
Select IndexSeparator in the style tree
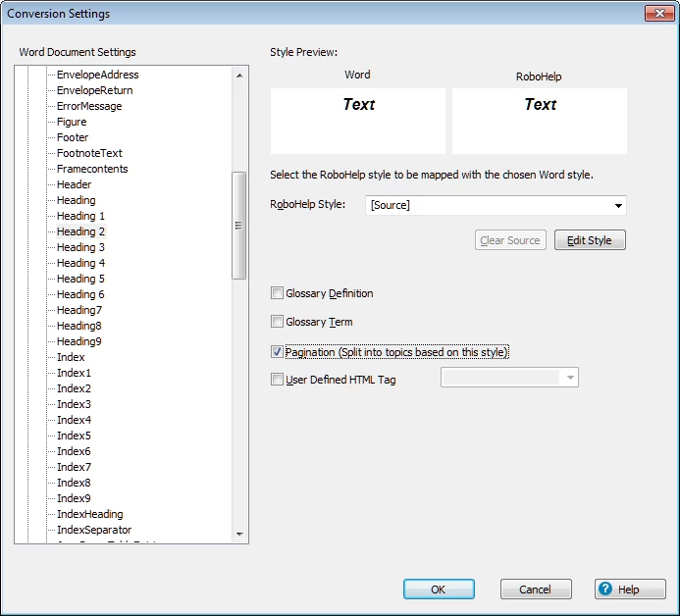point(94,530)
